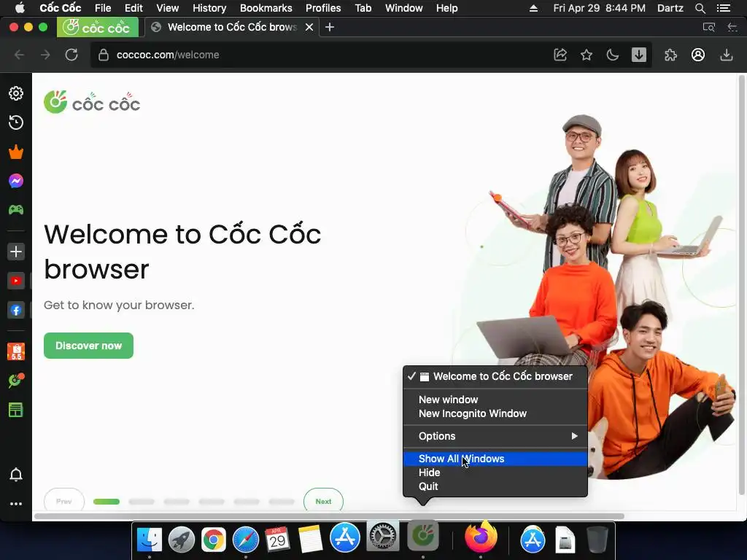Click the save media download-arrow box icon
Viewport: 747px width, 560px height.
(639, 55)
